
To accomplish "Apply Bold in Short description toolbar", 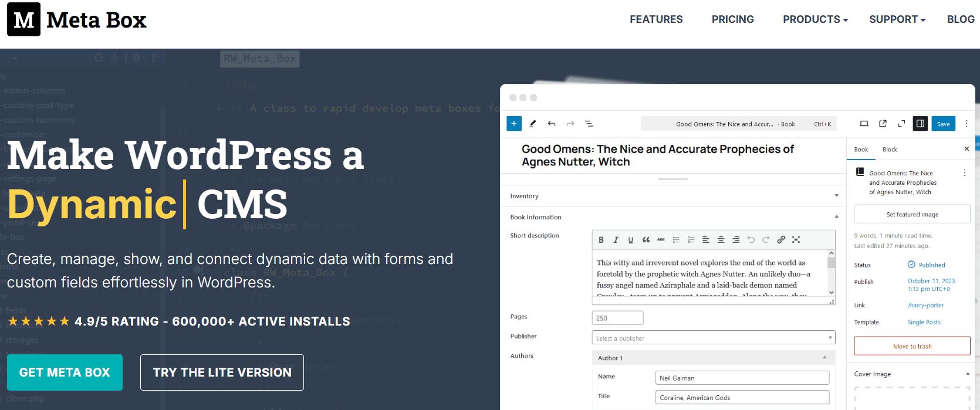I will coord(601,239).
